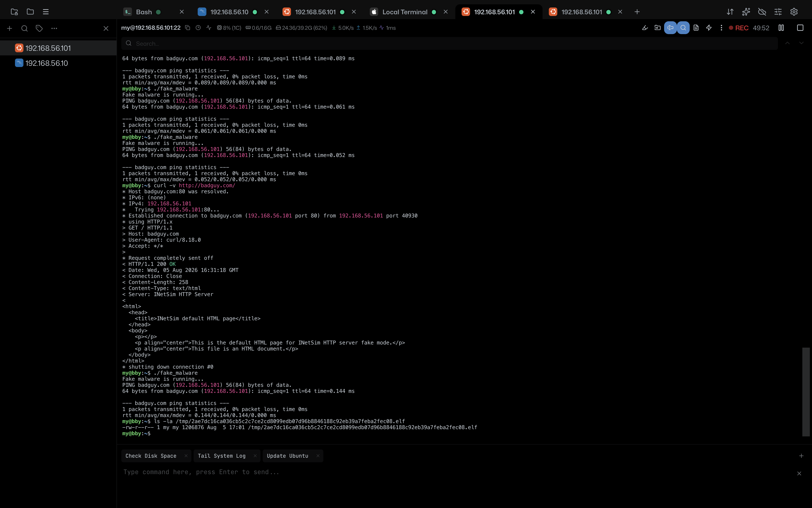Open the file browser folder icon
The height and width of the screenshot is (508, 812).
click(30, 12)
